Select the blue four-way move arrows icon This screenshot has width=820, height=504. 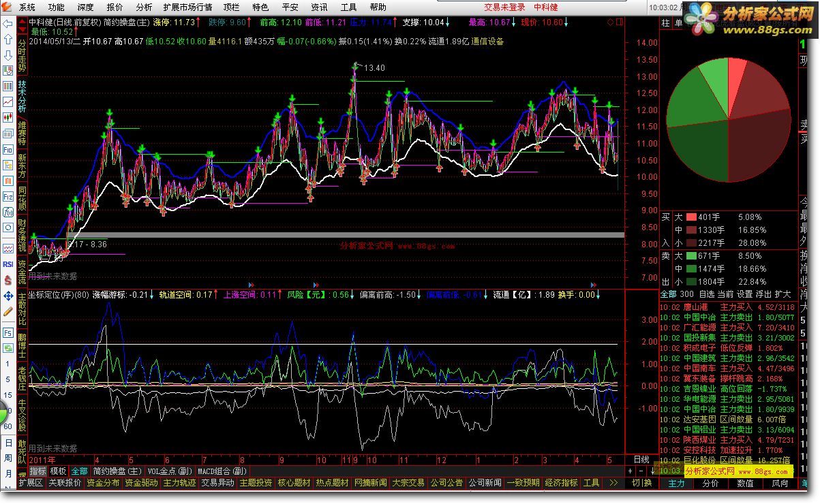pos(8,296)
